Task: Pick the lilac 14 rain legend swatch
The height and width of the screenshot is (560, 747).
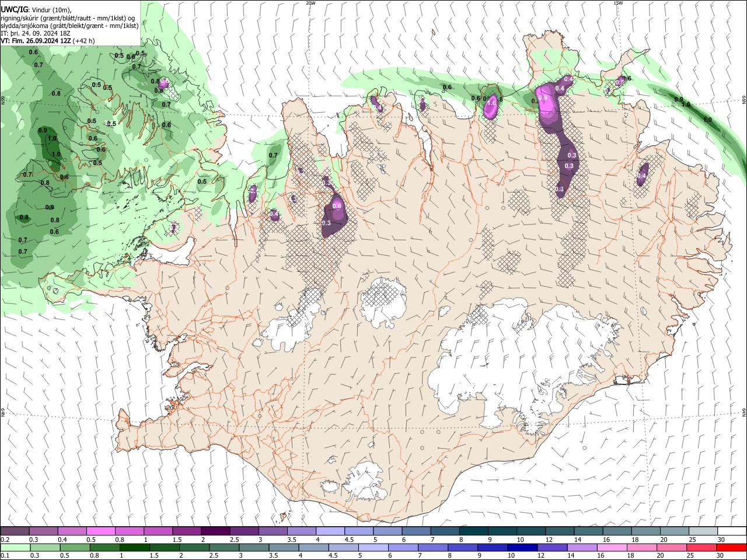Action: point(581,548)
